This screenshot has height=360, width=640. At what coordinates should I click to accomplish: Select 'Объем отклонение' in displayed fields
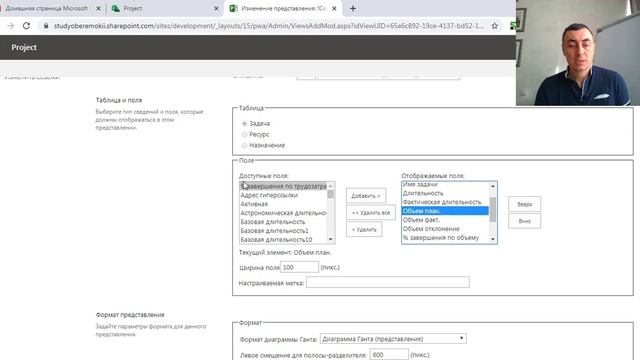click(x=445, y=229)
